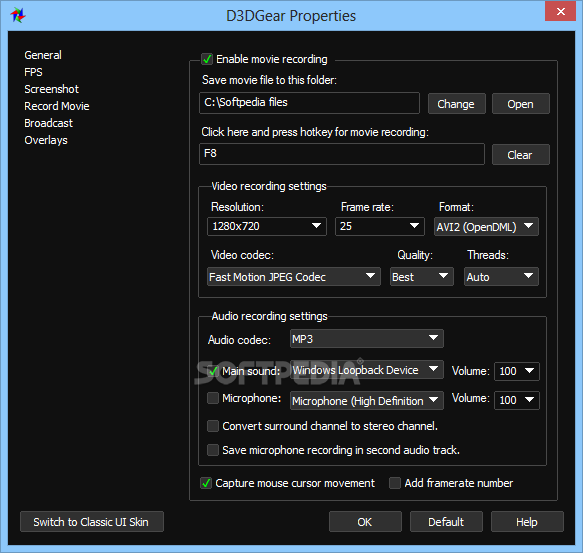Image resolution: width=583 pixels, height=553 pixels.
Task: Select the Record Movie page
Action: point(57,106)
